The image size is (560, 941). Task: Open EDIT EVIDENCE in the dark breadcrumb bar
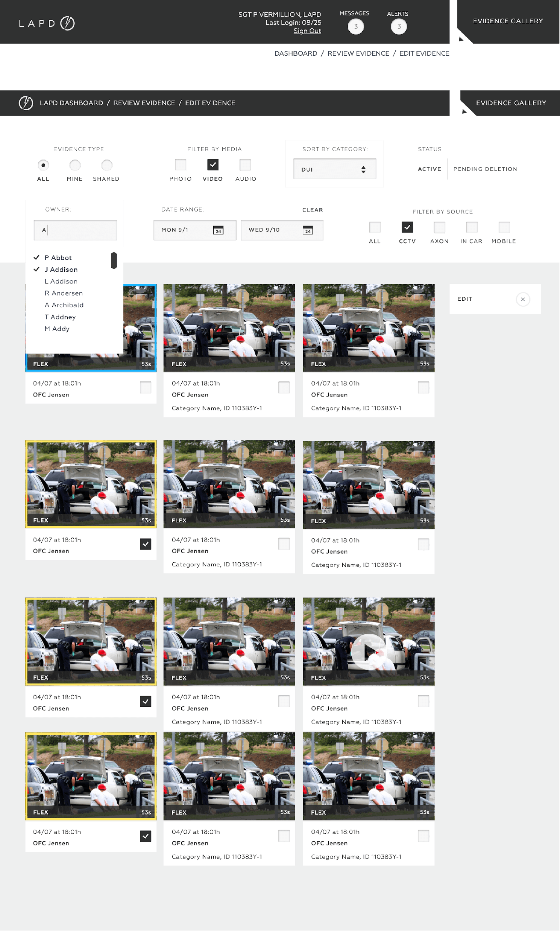click(x=210, y=103)
